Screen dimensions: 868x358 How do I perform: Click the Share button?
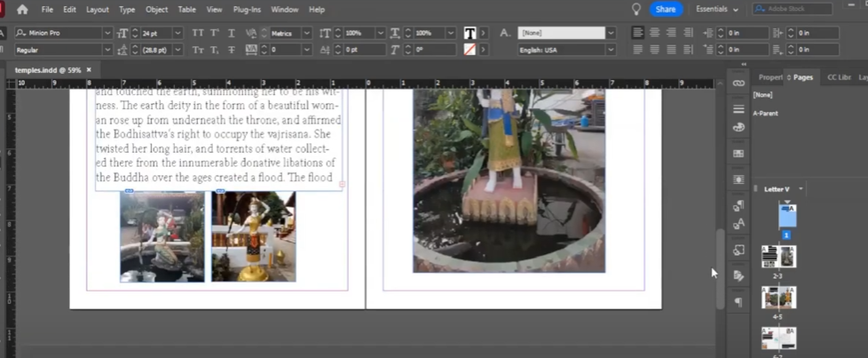666,9
